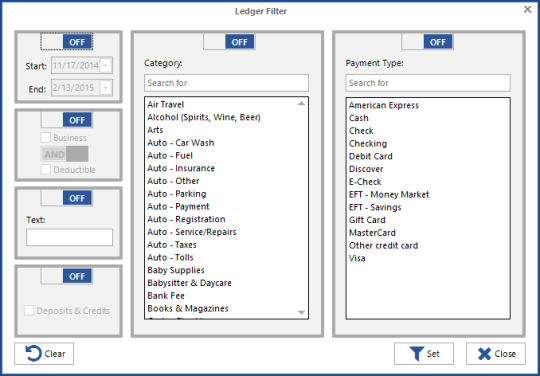Image resolution: width=540 pixels, height=376 pixels.
Task: Click the Clear button
Action: [44, 354]
